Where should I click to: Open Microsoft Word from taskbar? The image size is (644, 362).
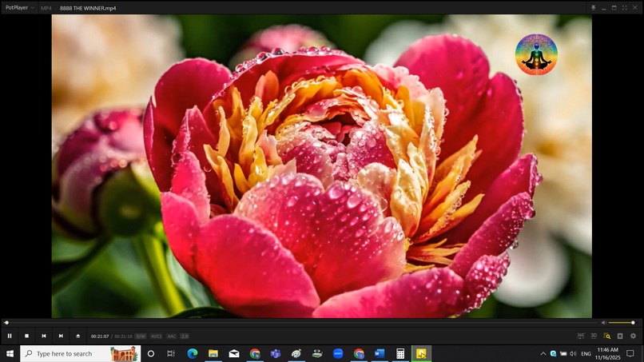click(x=380, y=353)
